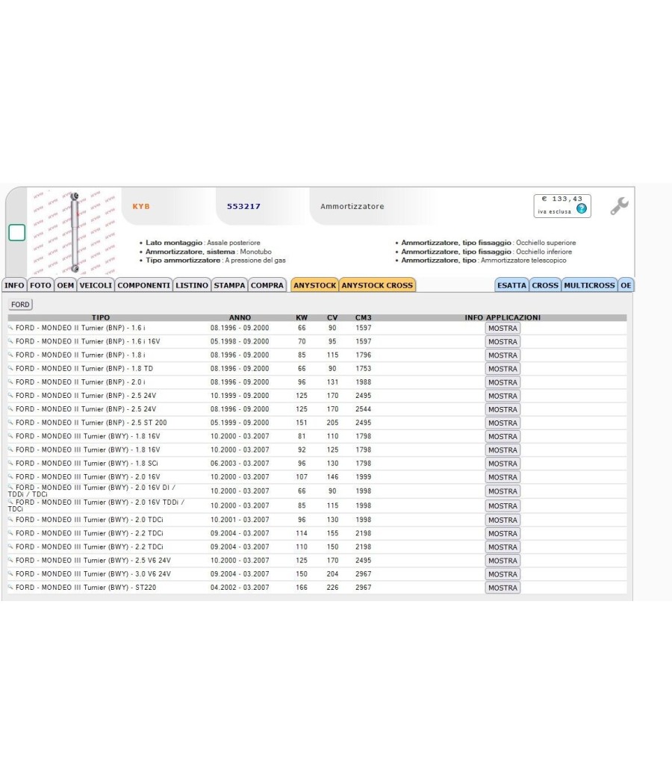Click magnifier icon for Mondeo III ST220
672x784 pixels.
pyautogui.click(x=10, y=587)
